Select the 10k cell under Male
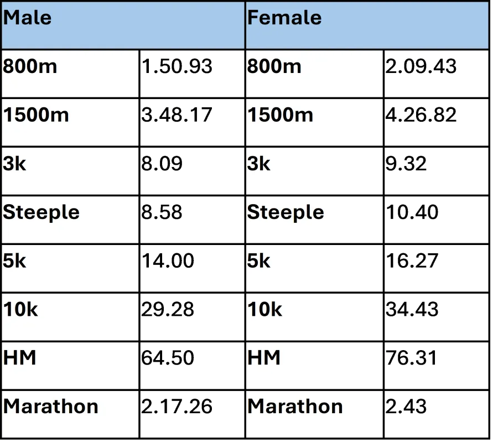This screenshot has height=448, width=498. 70,317
